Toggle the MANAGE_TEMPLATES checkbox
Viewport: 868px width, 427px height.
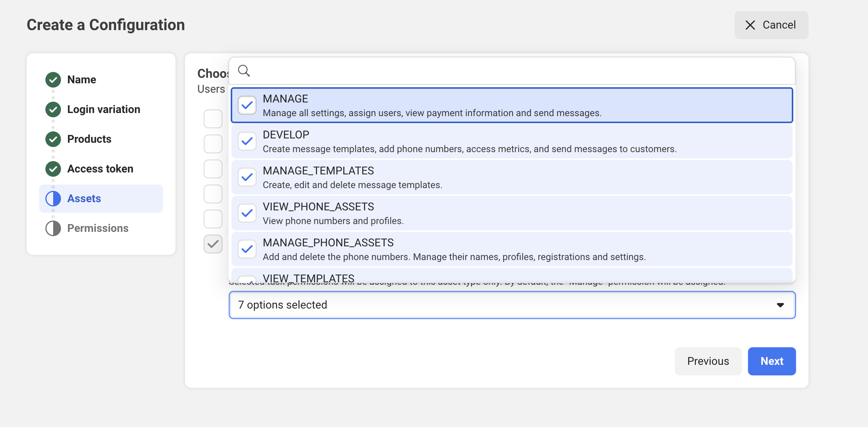247,177
